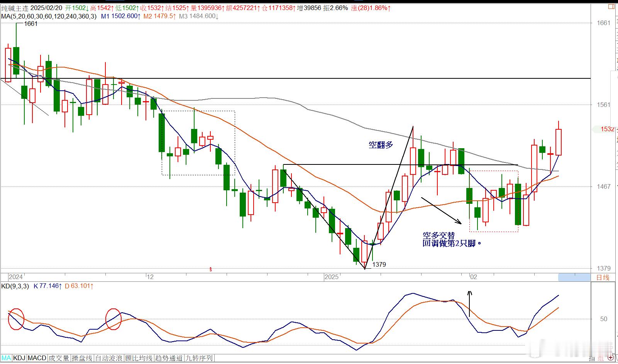Open the 九转序列 indicator tab
618x364 pixels.
pos(199,358)
